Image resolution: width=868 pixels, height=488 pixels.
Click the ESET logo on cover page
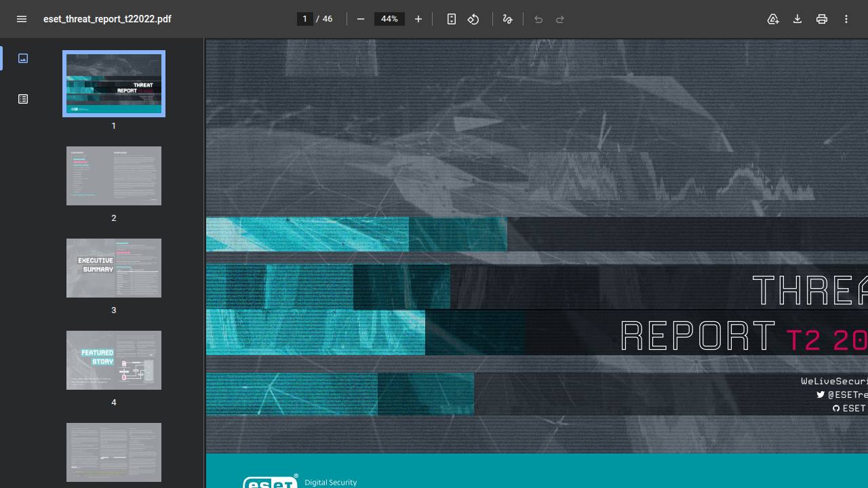[x=270, y=481]
